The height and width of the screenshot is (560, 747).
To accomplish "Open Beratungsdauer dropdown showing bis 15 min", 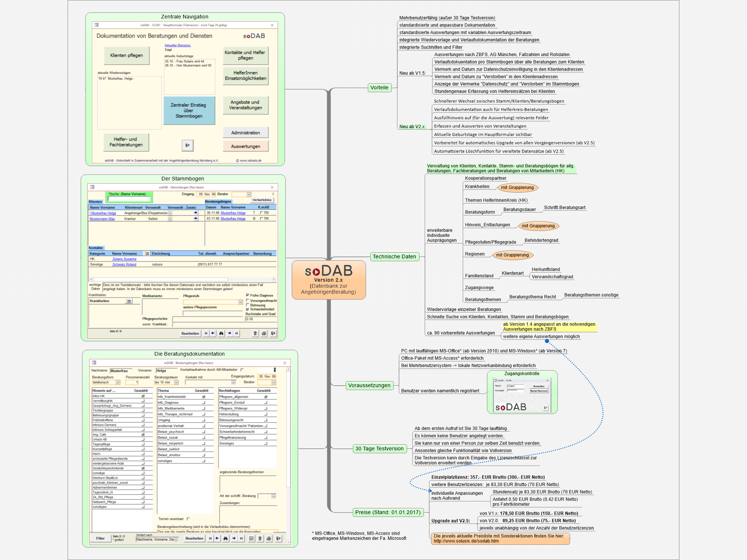I will tap(176, 382).
